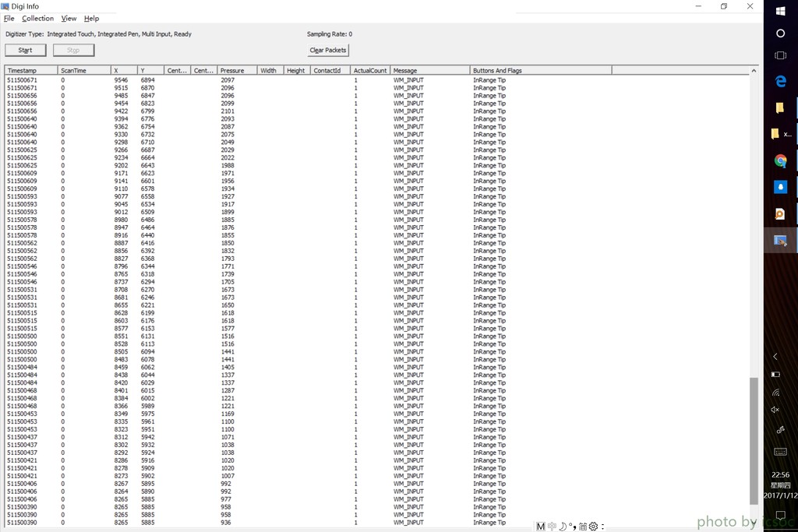Click the Stop button
Screen dimensions: 798x532
point(73,50)
